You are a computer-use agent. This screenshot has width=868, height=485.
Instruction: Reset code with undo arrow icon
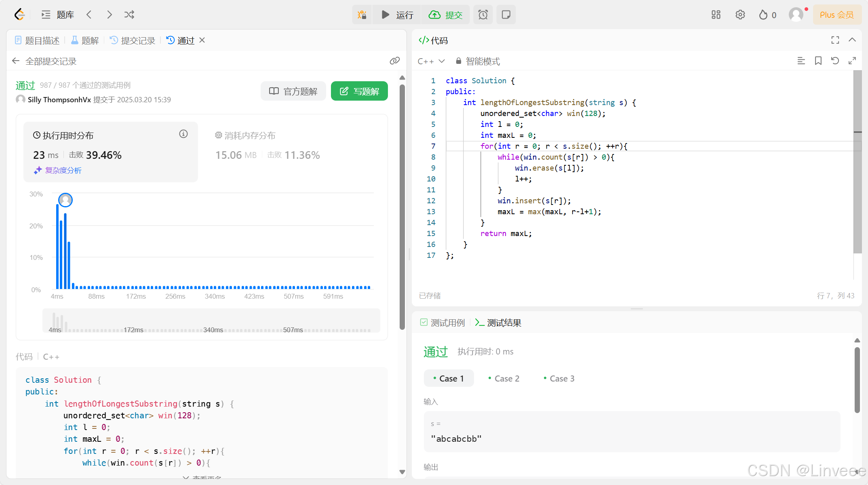[x=835, y=61]
